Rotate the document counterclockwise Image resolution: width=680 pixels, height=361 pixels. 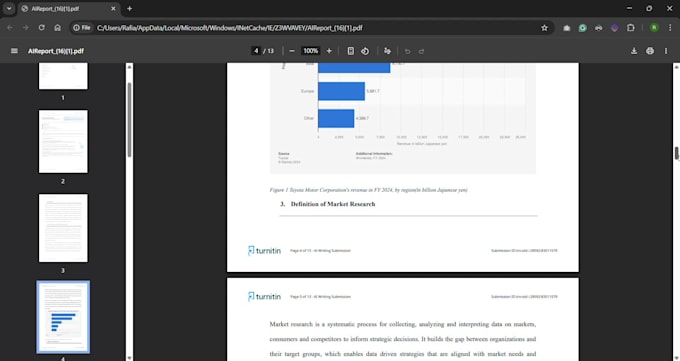click(365, 51)
